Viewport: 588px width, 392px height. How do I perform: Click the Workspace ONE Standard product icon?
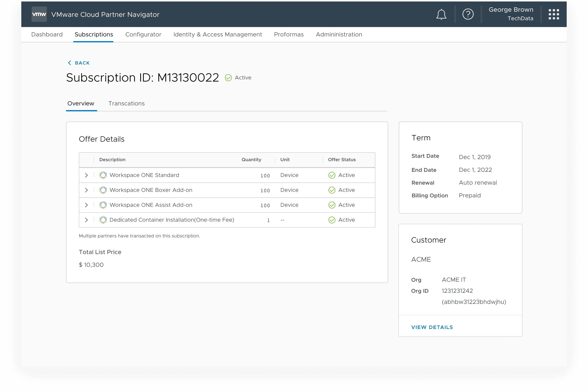coord(103,175)
